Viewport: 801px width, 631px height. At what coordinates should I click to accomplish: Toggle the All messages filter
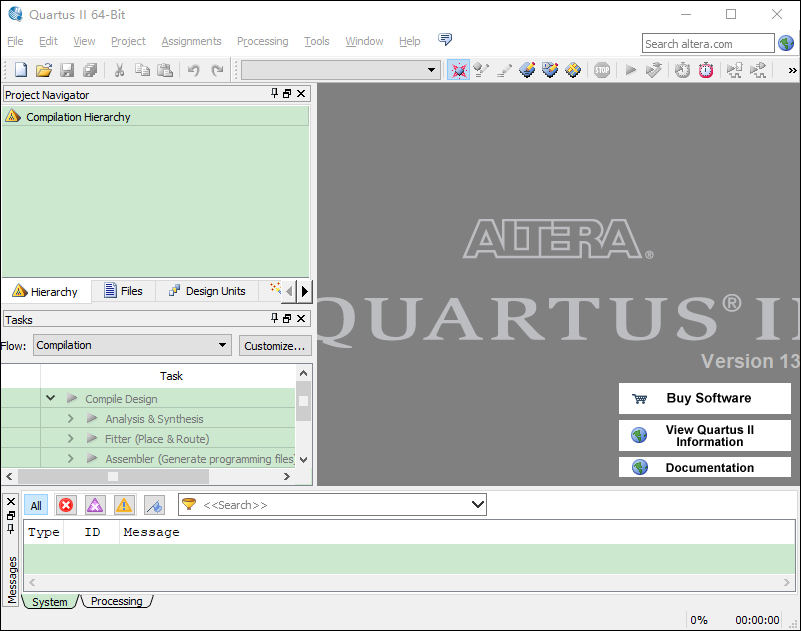pyautogui.click(x=36, y=505)
